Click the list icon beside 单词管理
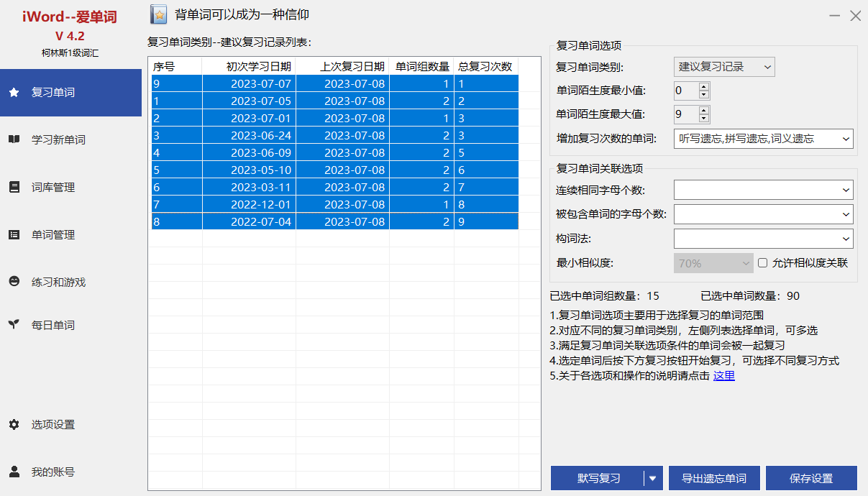The image size is (868, 496). 14,235
